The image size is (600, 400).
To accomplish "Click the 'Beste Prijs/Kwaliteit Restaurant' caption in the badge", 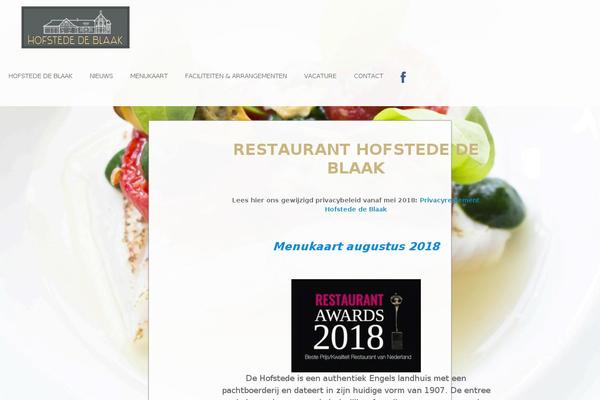I will 358,357.
